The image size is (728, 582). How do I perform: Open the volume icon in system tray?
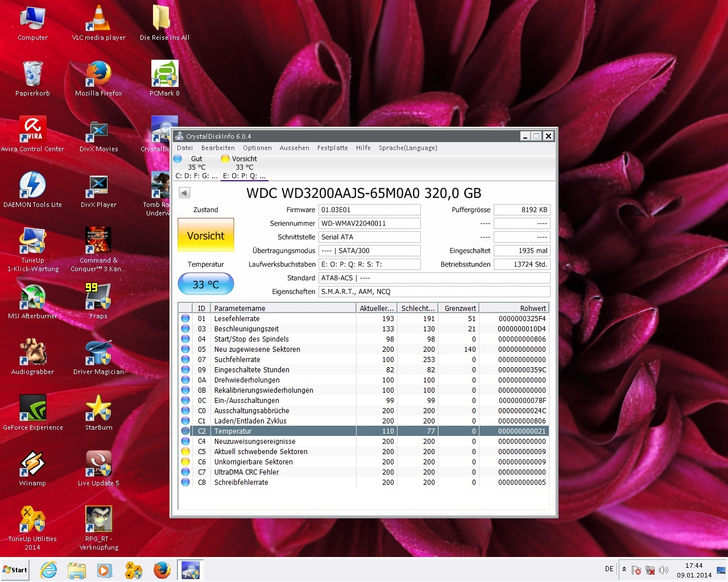(x=663, y=569)
